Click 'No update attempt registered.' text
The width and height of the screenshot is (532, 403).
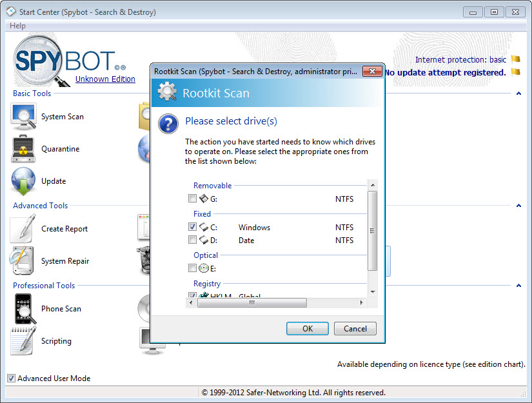point(445,73)
